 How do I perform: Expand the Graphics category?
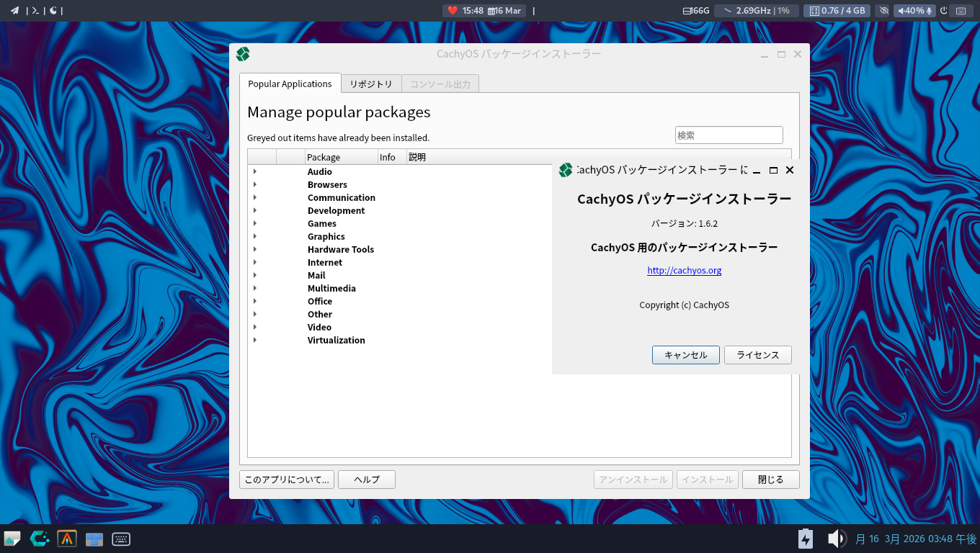coord(254,236)
